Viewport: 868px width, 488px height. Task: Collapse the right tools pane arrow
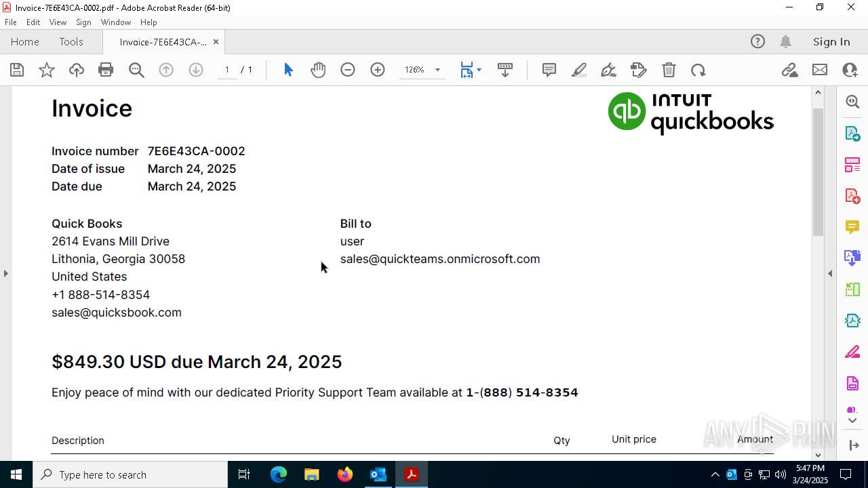pyautogui.click(x=830, y=273)
